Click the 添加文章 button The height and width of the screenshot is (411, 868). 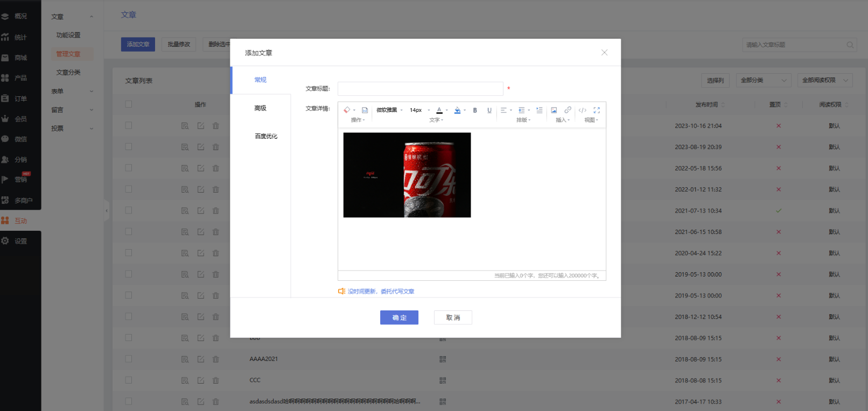point(138,44)
